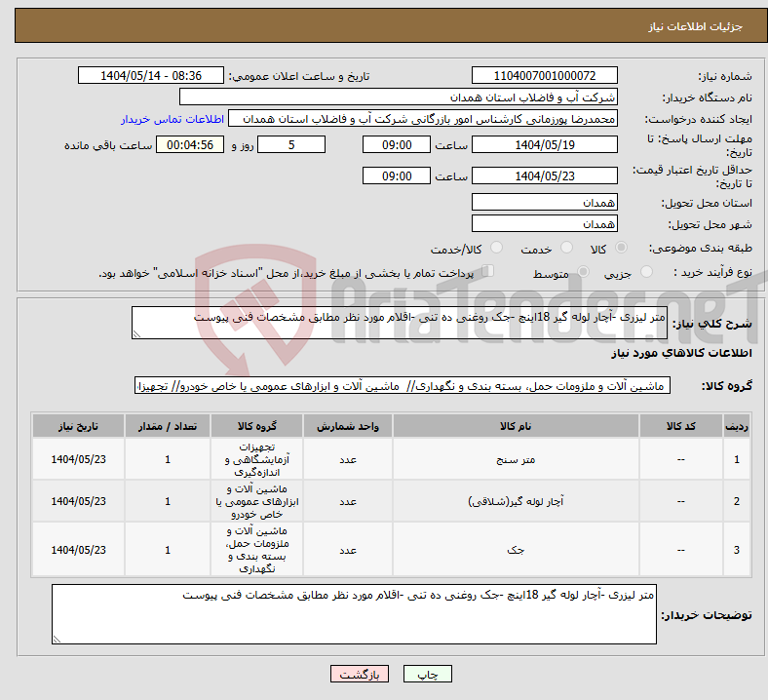Toggle the اسناد خزانه اسلامی payment checkbox
The height and width of the screenshot is (700, 768).
pyautogui.click(x=488, y=271)
